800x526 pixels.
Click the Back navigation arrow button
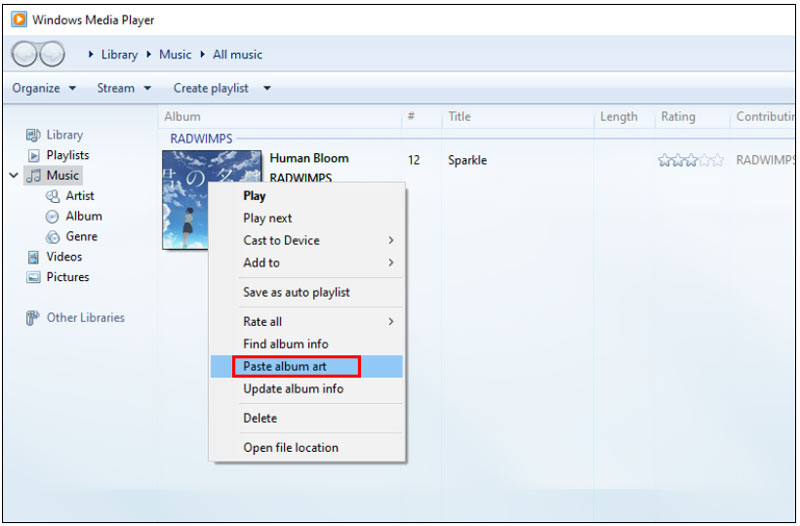[24, 54]
